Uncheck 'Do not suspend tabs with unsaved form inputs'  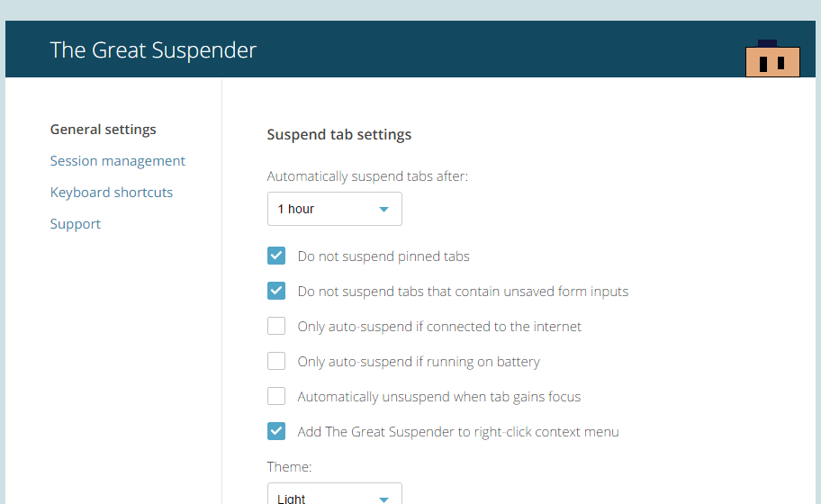[276, 291]
